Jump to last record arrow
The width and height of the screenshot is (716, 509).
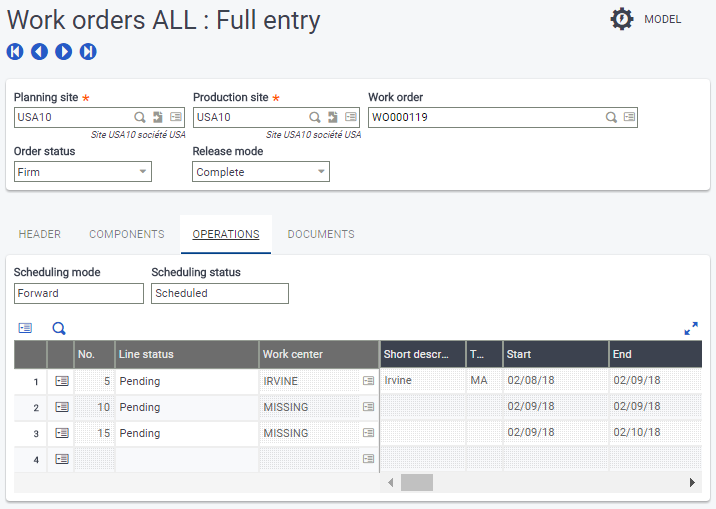tap(88, 51)
